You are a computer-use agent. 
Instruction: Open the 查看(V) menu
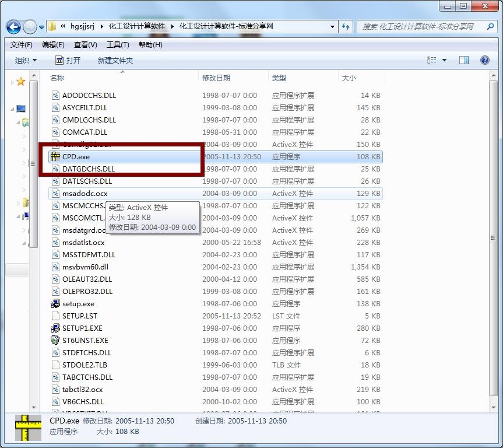tap(85, 45)
